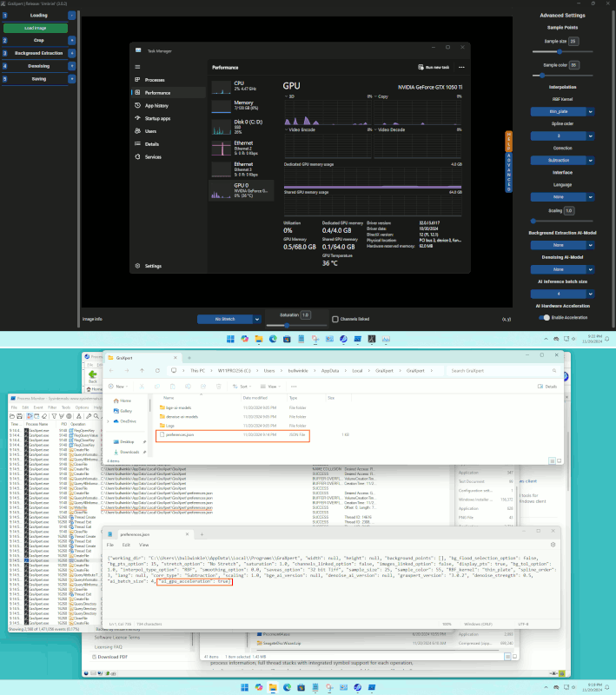
Task: Open Task Manager Settings
Action: (153, 266)
